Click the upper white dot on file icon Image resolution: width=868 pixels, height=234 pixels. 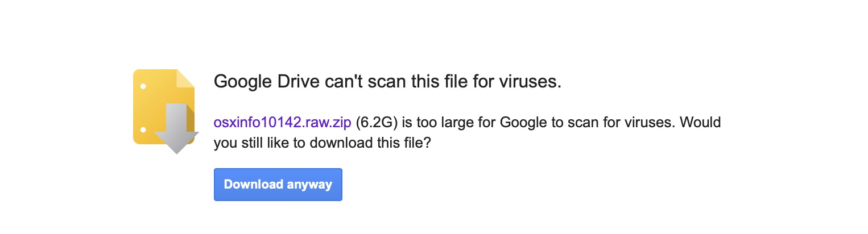point(143,86)
